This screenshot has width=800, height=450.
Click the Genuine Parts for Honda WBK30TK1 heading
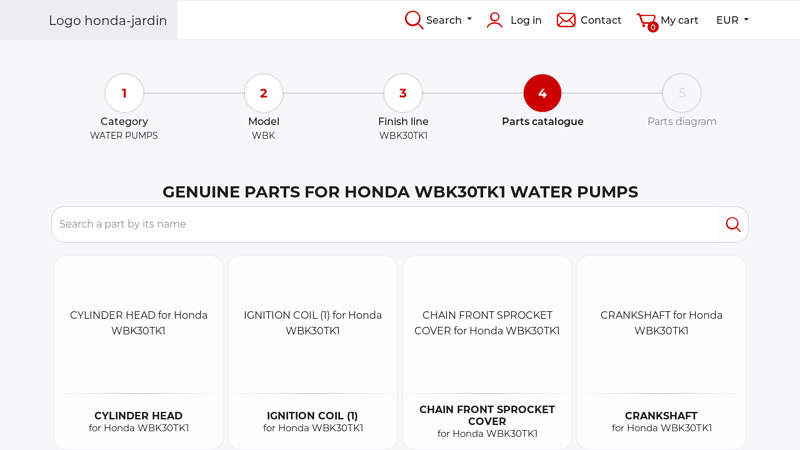(400, 192)
